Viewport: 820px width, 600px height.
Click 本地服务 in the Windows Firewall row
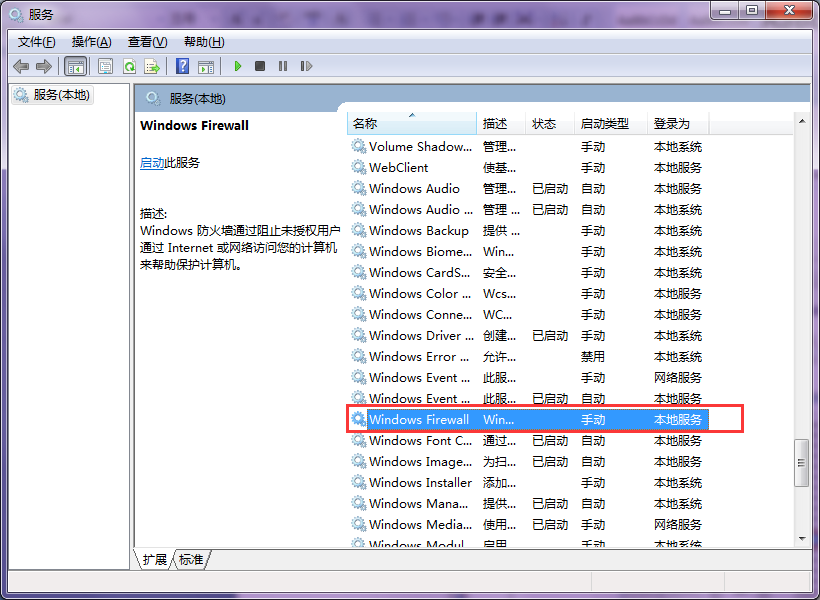click(x=678, y=419)
